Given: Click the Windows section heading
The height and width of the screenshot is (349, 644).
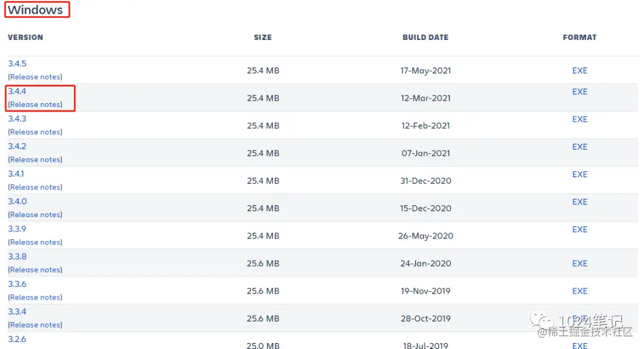Looking at the screenshot, I should pyautogui.click(x=35, y=10).
